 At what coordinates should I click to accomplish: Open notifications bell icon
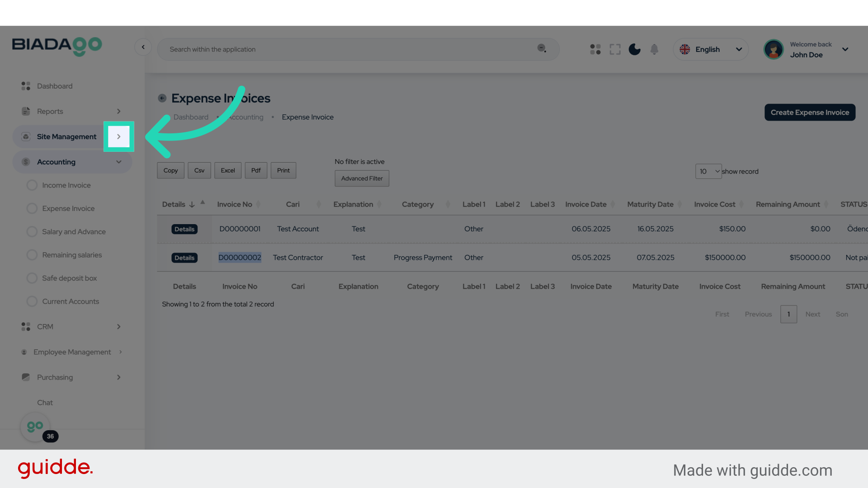(x=654, y=49)
